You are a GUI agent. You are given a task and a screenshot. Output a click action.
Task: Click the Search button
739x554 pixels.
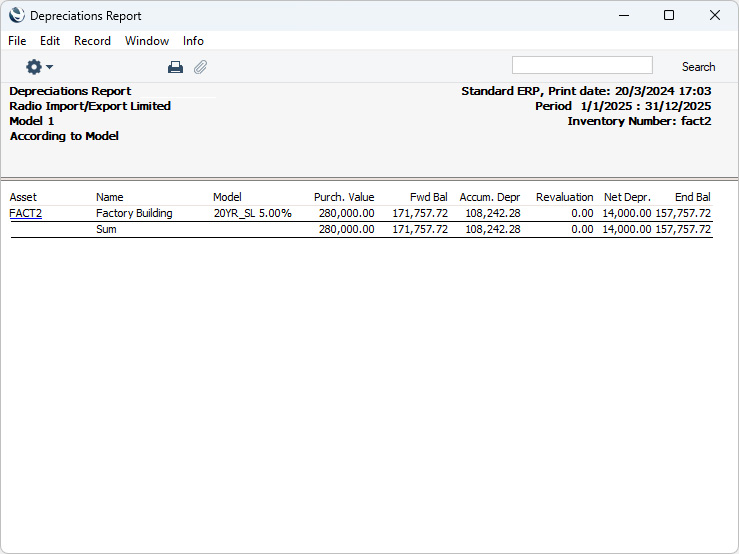click(698, 67)
